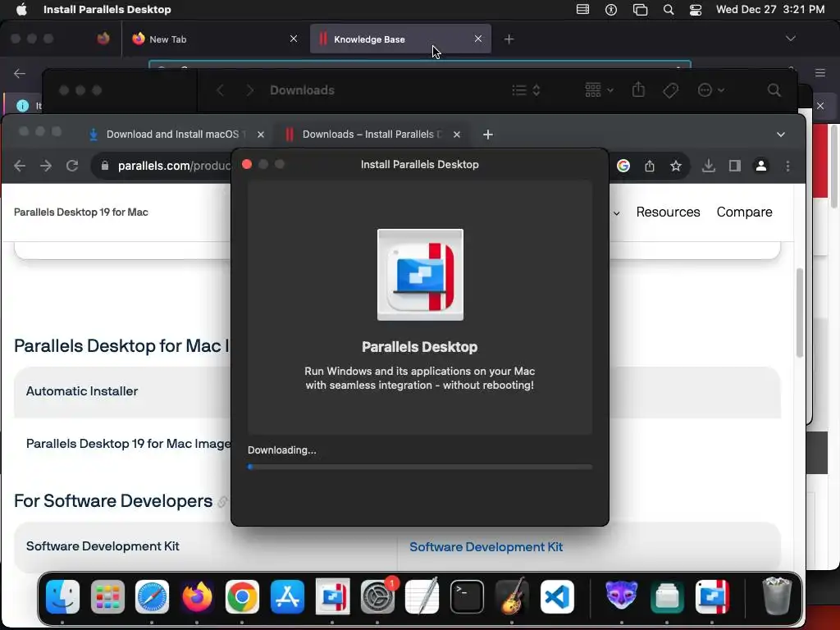The height and width of the screenshot is (630, 840).
Task: Toggle Chrome's side panel
Action: click(x=735, y=166)
